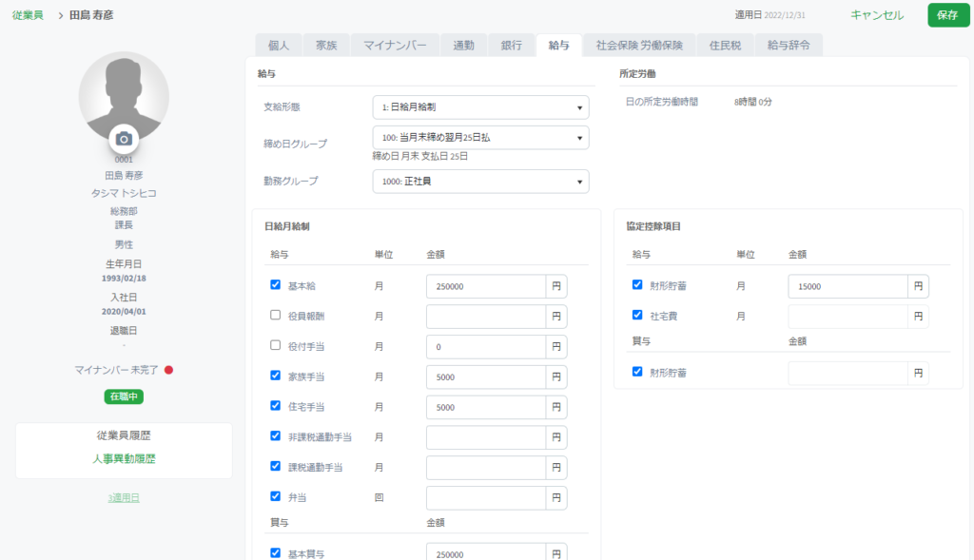Check the 役付手当 checkbox
Screen dimensions: 974x560
(x=276, y=346)
